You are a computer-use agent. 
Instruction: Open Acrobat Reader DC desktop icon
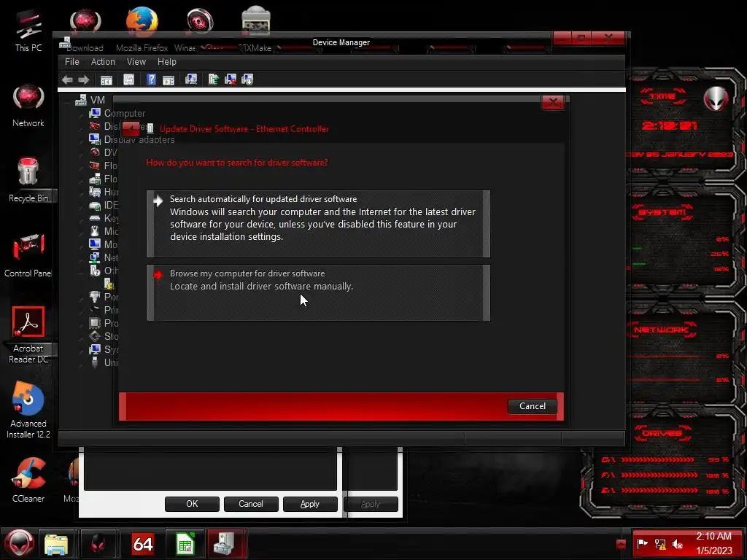click(28, 335)
